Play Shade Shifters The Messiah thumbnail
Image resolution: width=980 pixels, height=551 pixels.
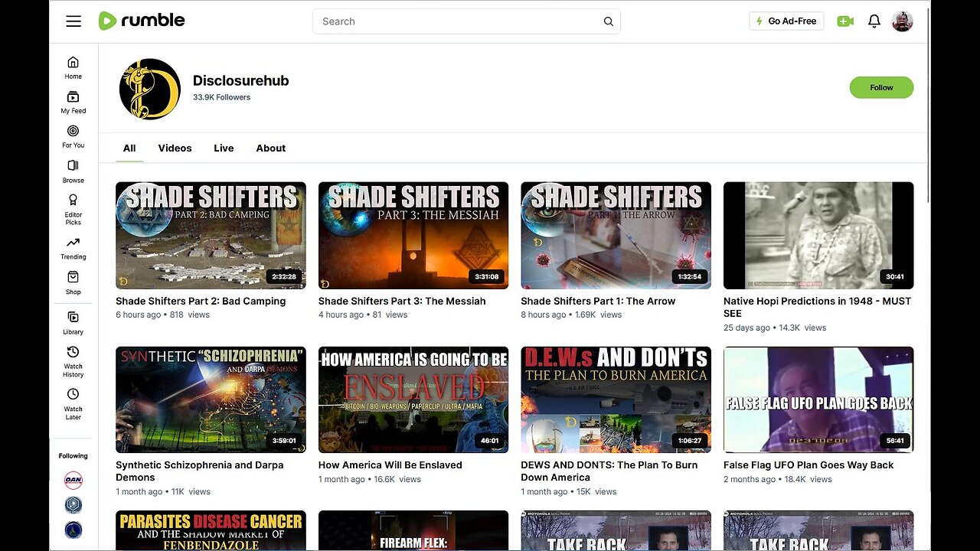click(x=413, y=236)
